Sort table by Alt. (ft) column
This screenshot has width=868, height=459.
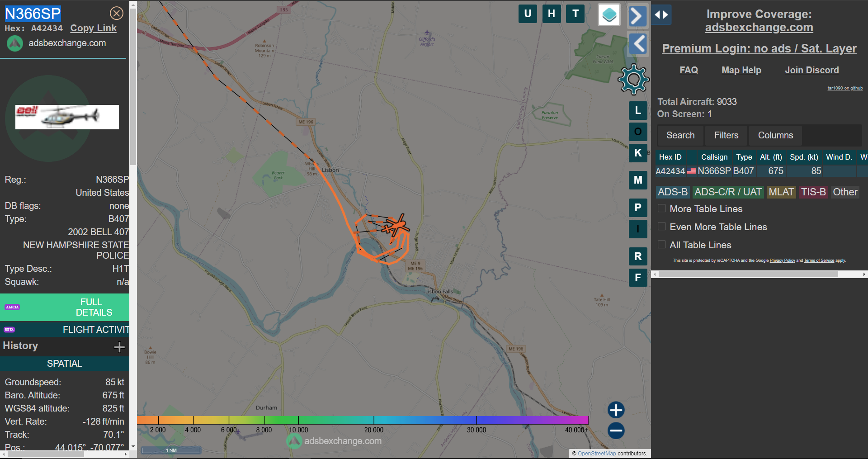pos(771,157)
